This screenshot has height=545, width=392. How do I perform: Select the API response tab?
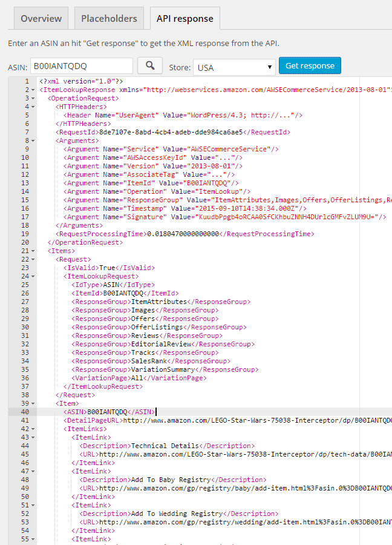pyautogui.click(x=185, y=18)
